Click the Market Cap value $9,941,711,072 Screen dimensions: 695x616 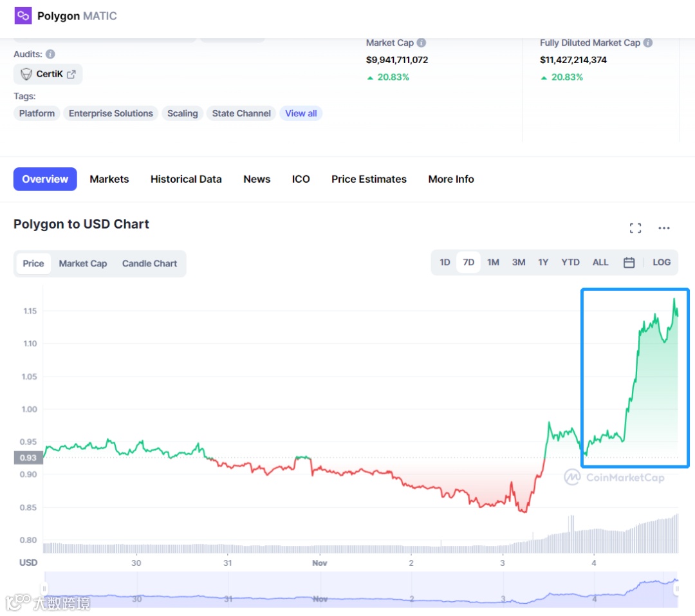(396, 60)
